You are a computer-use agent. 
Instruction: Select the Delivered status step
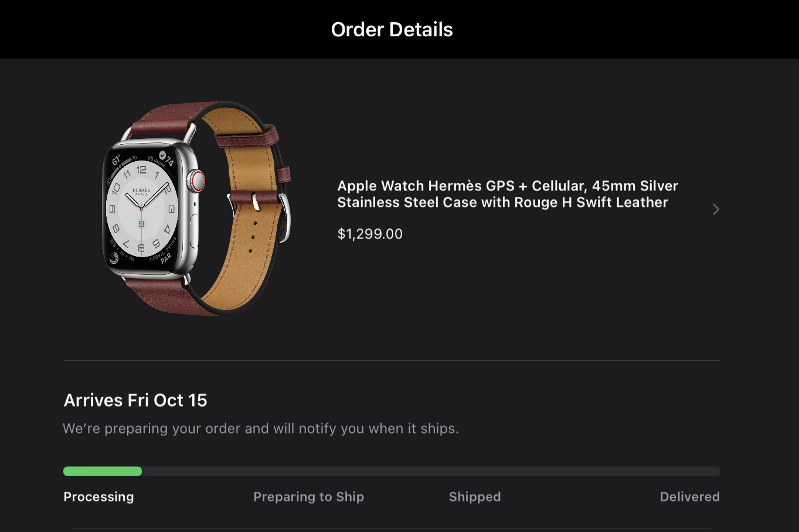pos(689,497)
